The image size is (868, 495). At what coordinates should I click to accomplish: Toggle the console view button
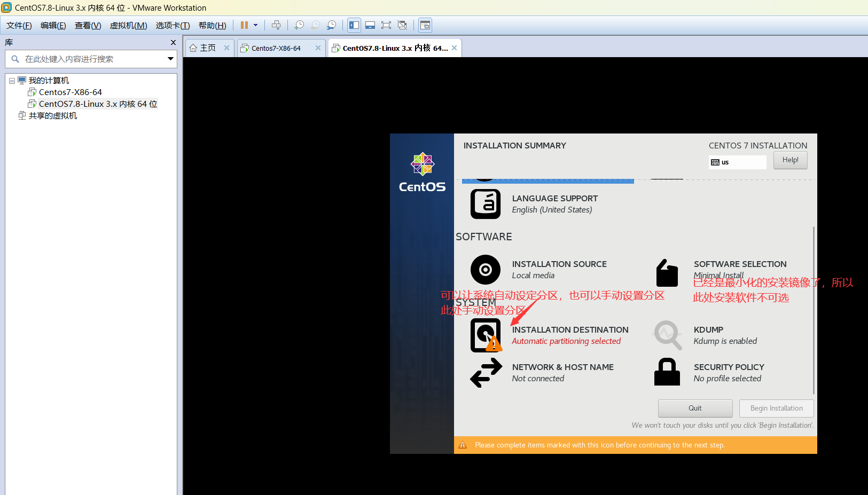coord(425,25)
